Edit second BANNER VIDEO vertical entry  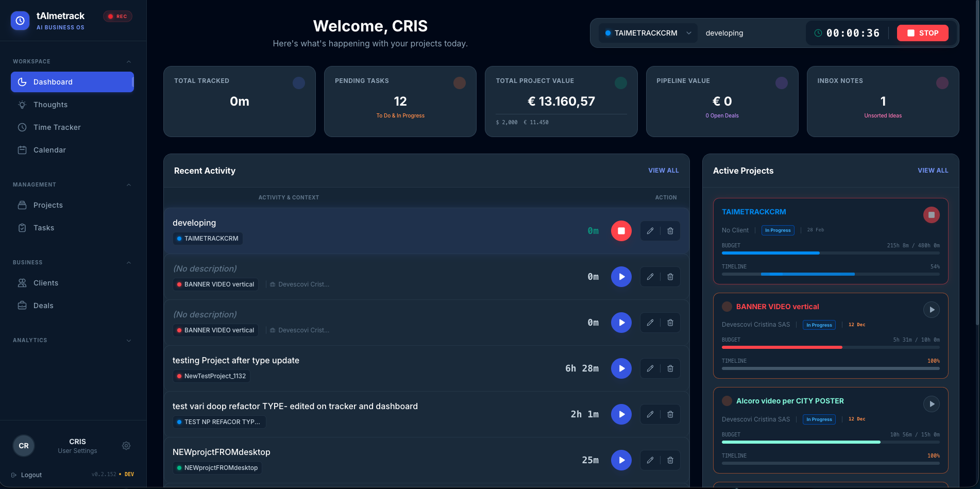(x=650, y=323)
